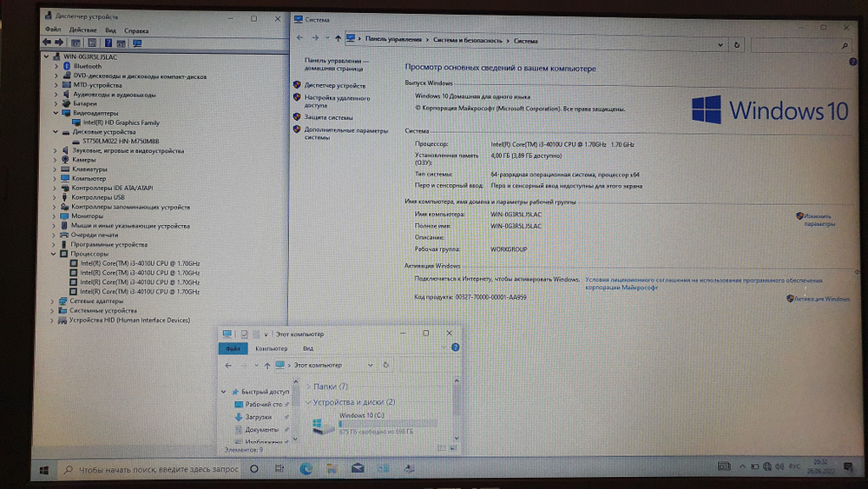Select ST750LM022 HN-M750MBB disk device
Viewport: 868px width, 489px height.
(x=121, y=142)
